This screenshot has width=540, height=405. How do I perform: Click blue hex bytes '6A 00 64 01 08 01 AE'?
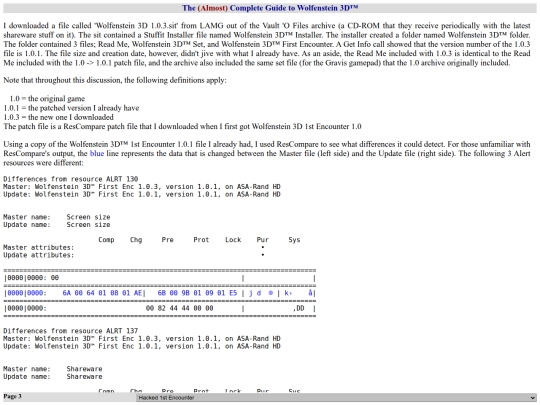[x=102, y=293]
